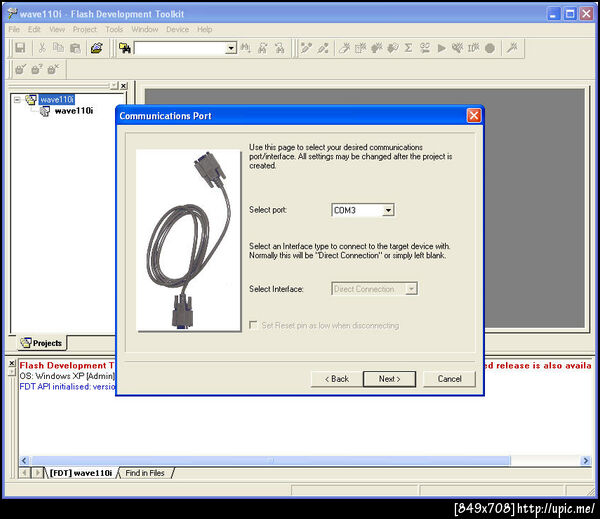Click the 'FDT API initialised' output line
Viewport: 600px width, 519px height.
pyautogui.click(x=67, y=387)
